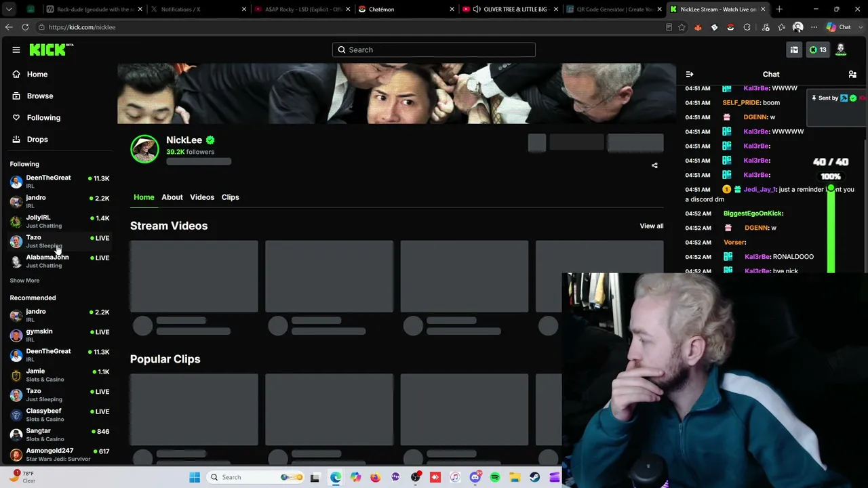This screenshot has width=868, height=488.
Task: Switch to the Clips tab
Action: click(231, 197)
